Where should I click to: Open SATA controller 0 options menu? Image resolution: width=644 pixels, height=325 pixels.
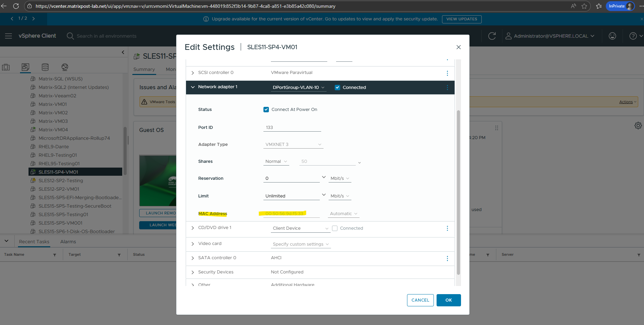[x=447, y=259]
